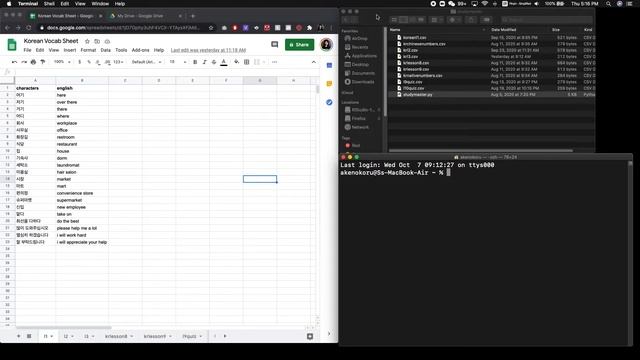
Task: Sort Finder by Date Modified column
Action: (x=504, y=30)
